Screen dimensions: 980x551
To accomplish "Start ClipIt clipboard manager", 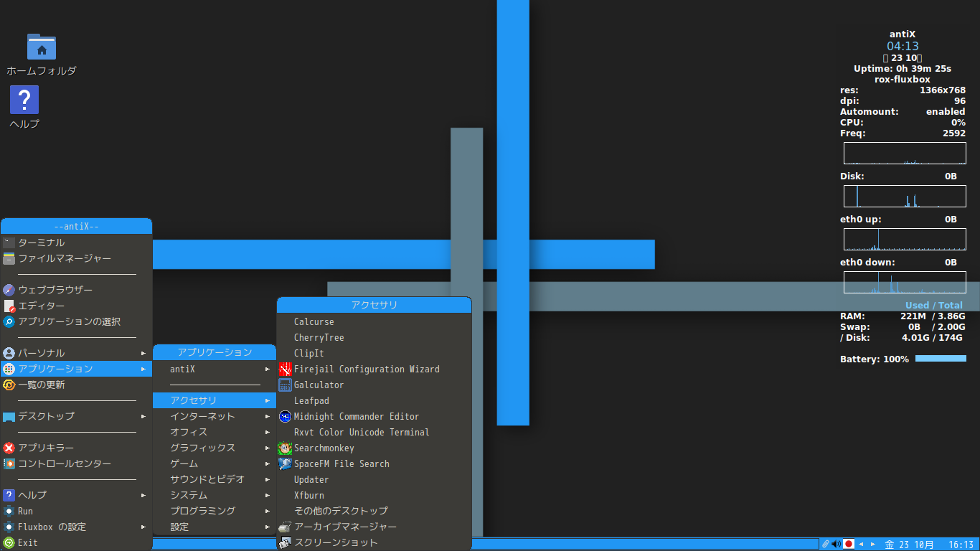I will click(x=374, y=353).
